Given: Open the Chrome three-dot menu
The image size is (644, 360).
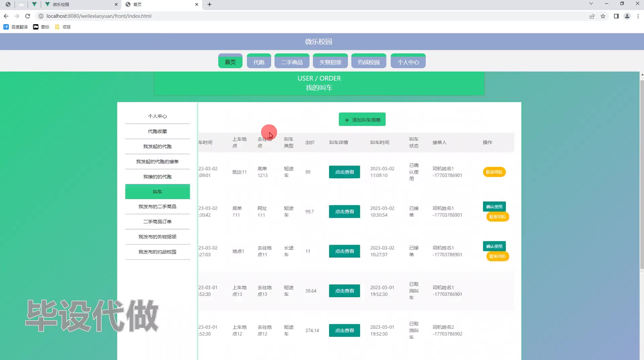Looking at the screenshot, I should (638, 16).
